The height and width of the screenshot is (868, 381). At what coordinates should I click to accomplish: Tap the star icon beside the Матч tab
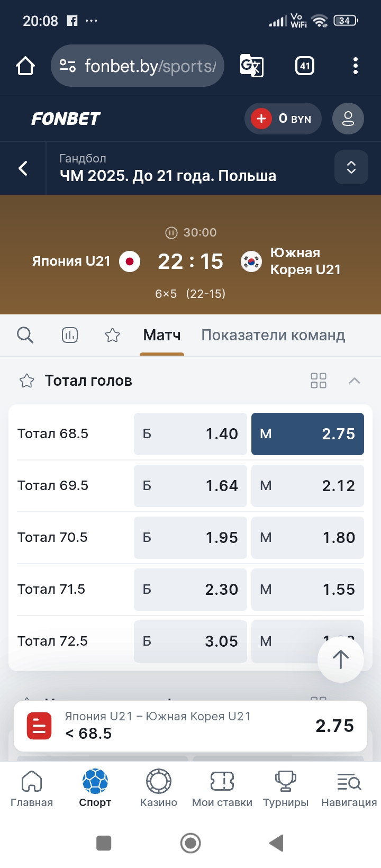[112, 335]
